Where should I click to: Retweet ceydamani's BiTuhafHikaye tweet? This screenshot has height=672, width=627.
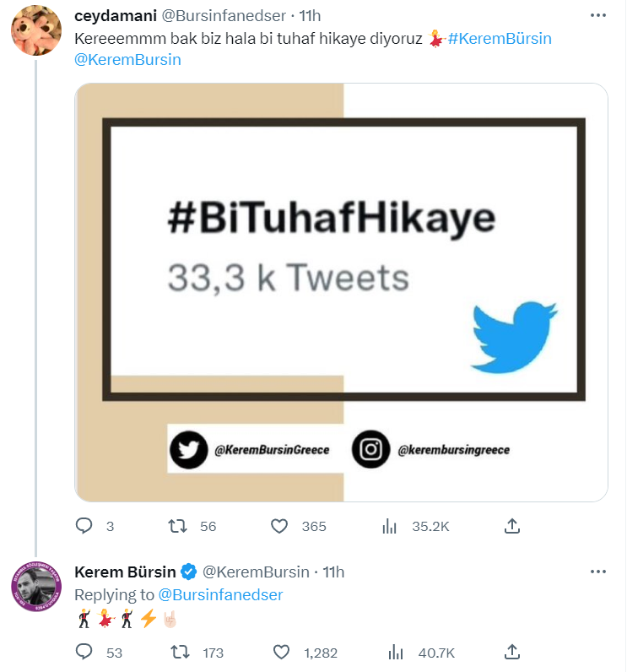(x=178, y=526)
